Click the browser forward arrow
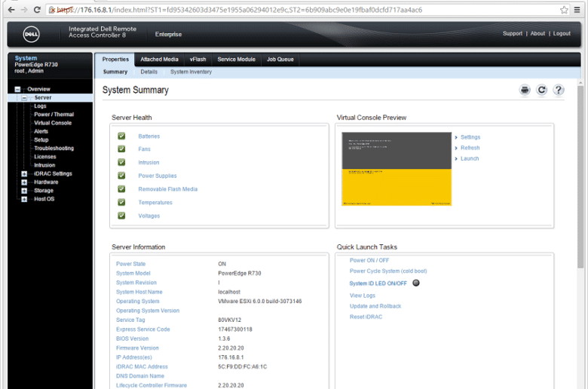The height and width of the screenshot is (389, 588). tap(24, 10)
